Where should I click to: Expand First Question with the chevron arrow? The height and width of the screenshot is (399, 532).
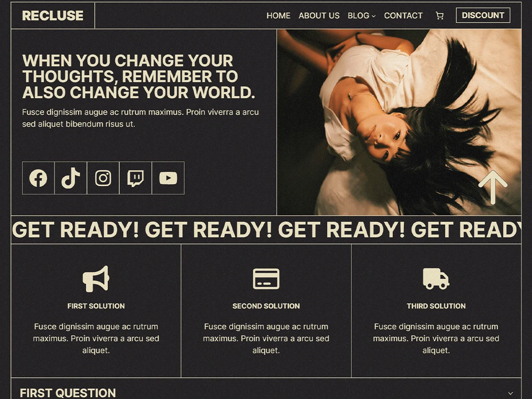tap(510, 393)
